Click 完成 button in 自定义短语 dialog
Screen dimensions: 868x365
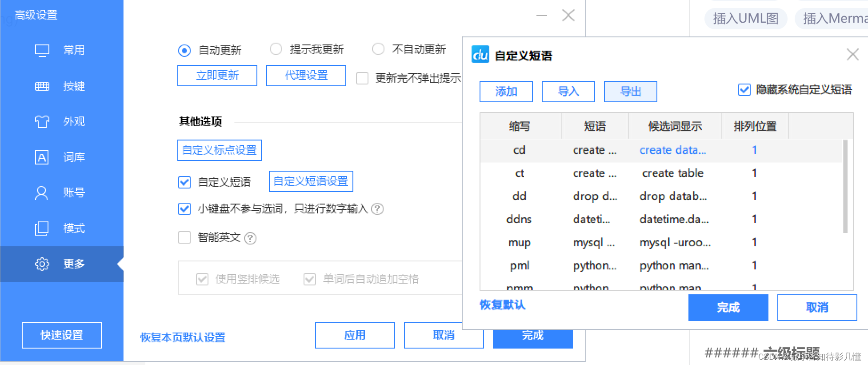pyautogui.click(x=728, y=308)
